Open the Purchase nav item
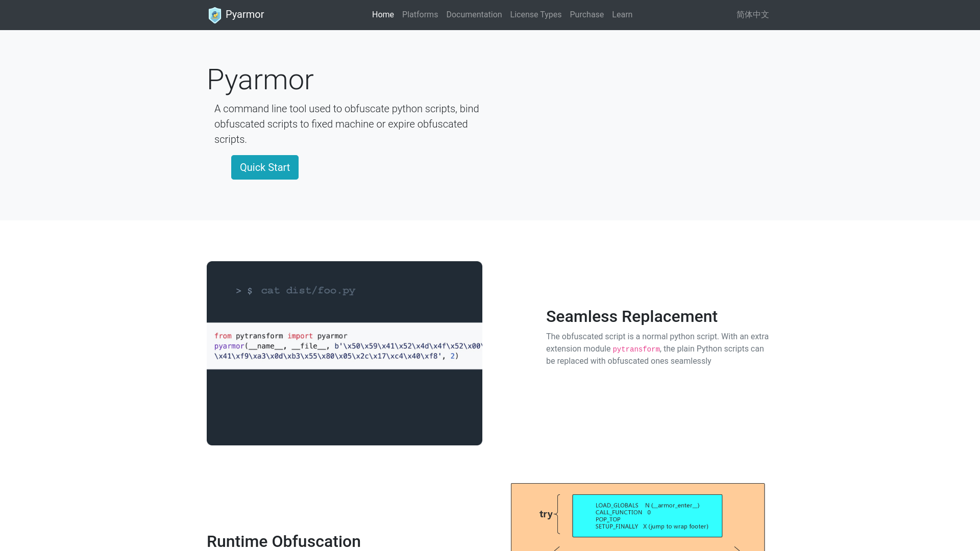 pyautogui.click(x=587, y=15)
